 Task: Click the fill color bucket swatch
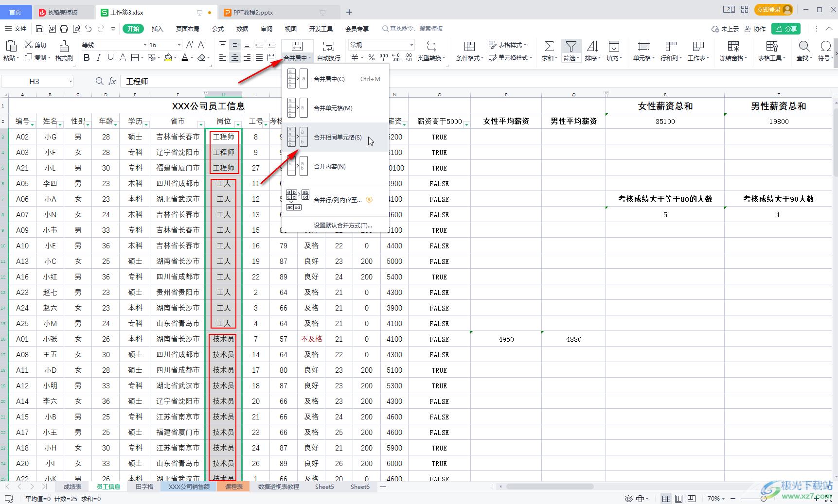point(168,58)
